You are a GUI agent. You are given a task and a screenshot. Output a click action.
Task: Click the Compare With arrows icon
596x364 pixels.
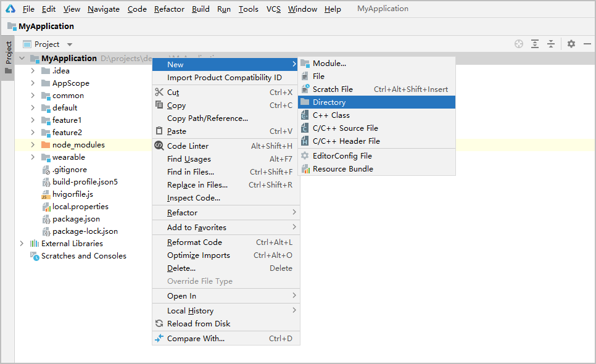159,338
